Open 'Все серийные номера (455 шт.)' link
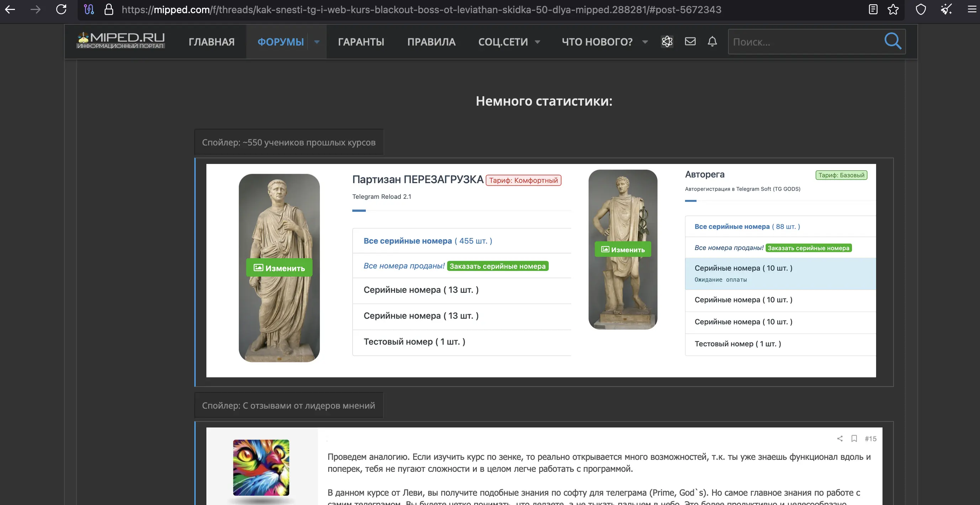This screenshot has height=505, width=980. pos(428,241)
